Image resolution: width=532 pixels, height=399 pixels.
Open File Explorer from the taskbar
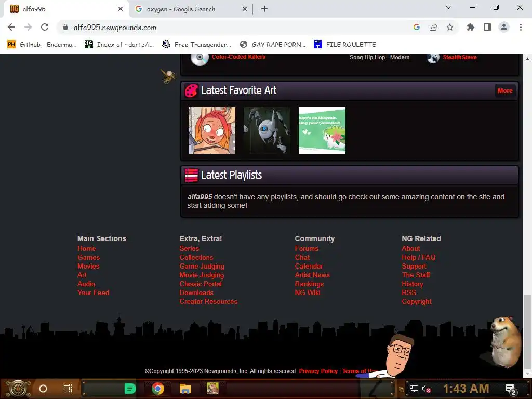click(x=185, y=389)
